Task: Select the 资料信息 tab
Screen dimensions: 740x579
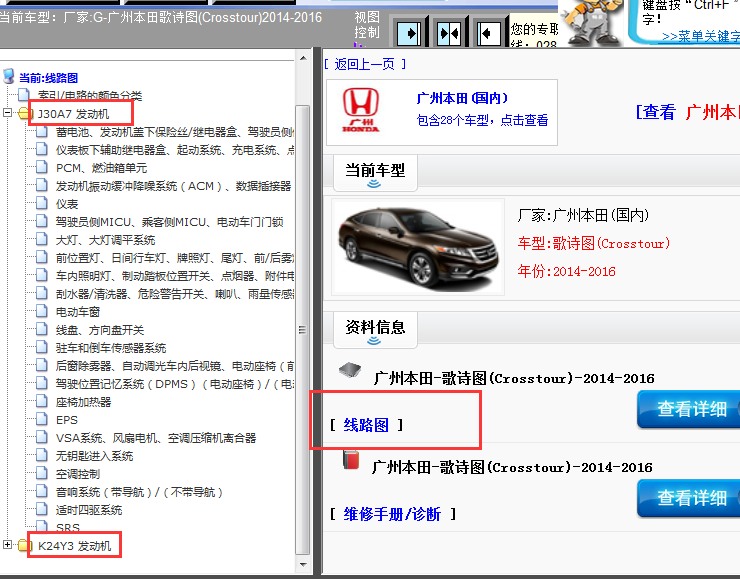Action: click(375, 329)
